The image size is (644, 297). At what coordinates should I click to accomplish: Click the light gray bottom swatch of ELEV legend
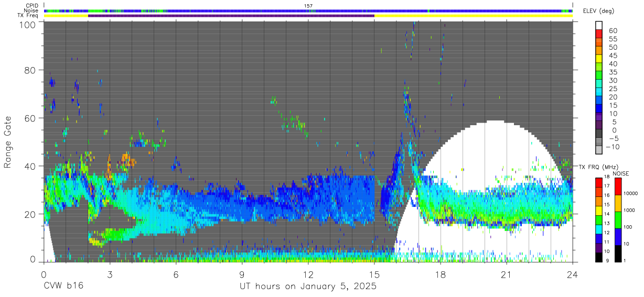click(598, 150)
